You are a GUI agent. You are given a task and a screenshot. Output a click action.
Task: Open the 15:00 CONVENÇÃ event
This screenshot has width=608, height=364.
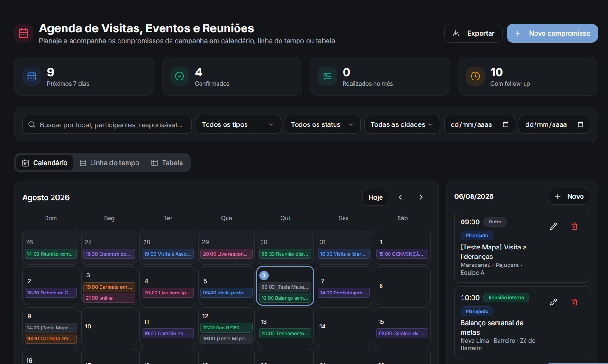click(x=402, y=254)
